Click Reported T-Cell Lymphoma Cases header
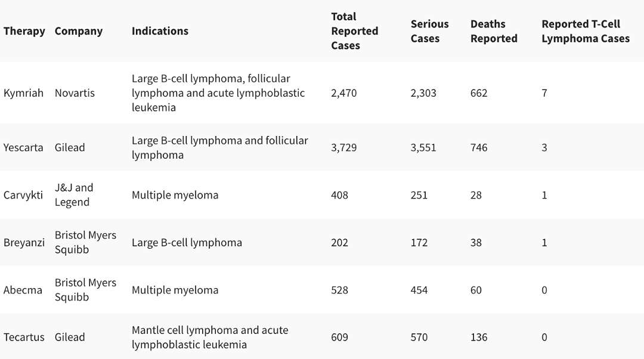This screenshot has height=359, width=644. pos(586,31)
